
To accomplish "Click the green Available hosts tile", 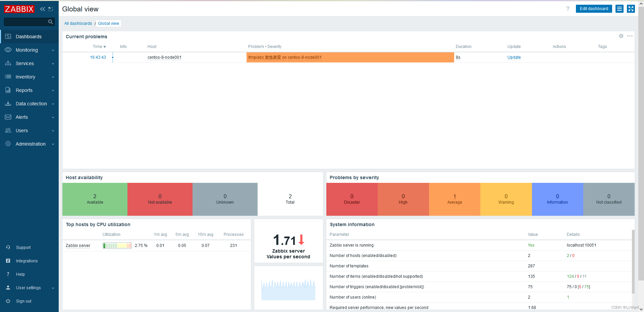I will tap(95, 199).
